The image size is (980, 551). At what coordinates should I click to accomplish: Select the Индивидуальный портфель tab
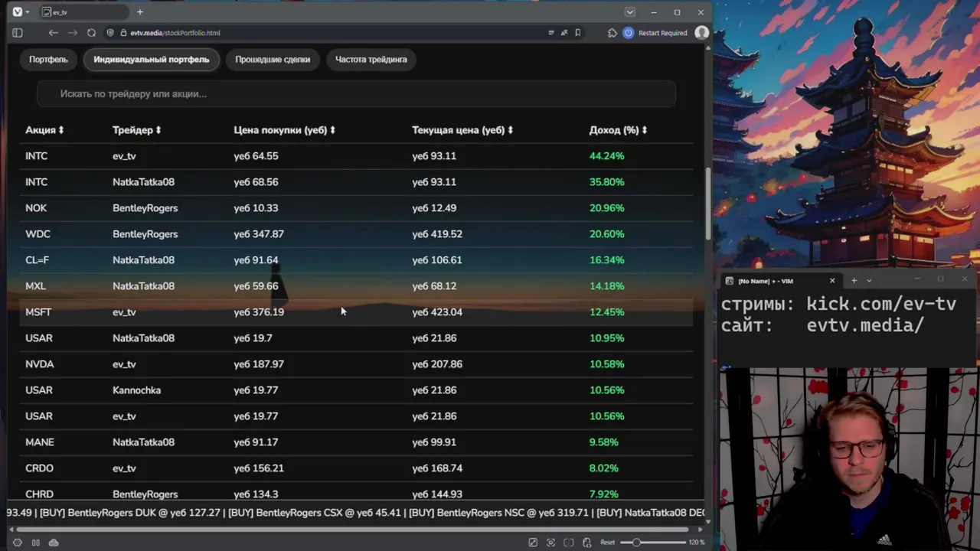(x=152, y=60)
